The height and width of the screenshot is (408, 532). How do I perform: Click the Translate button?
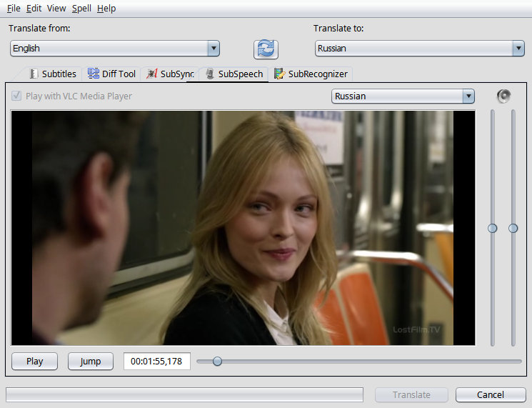pos(411,394)
